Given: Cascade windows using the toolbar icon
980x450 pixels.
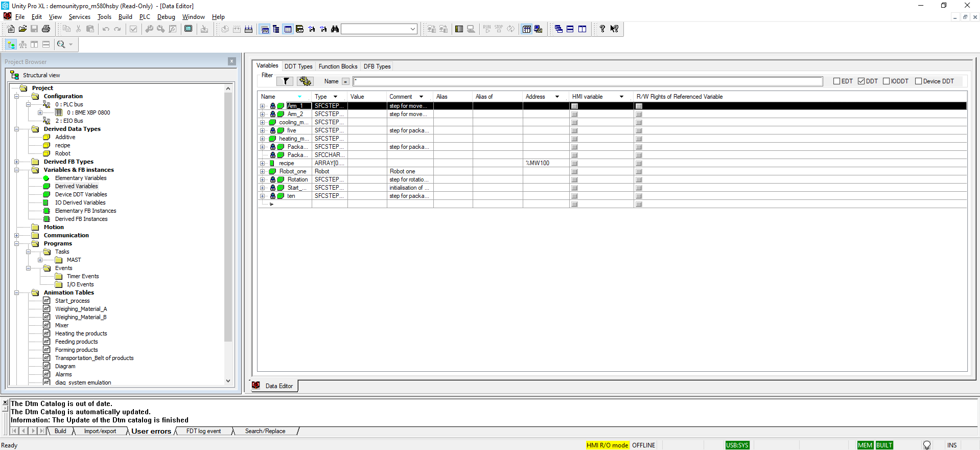Looking at the screenshot, I should [558, 29].
